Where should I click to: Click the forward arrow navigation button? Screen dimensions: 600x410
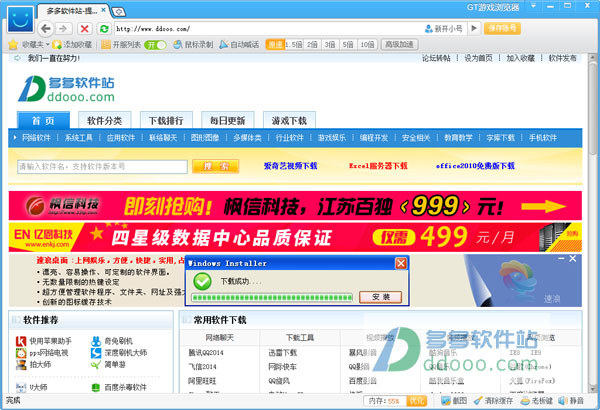click(63, 29)
